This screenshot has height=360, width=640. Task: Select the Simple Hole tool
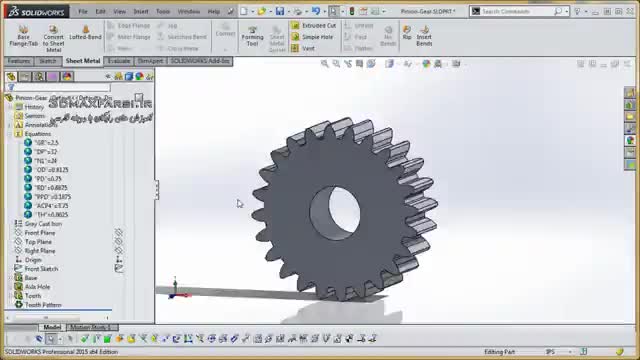pyautogui.click(x=312, y=37)
